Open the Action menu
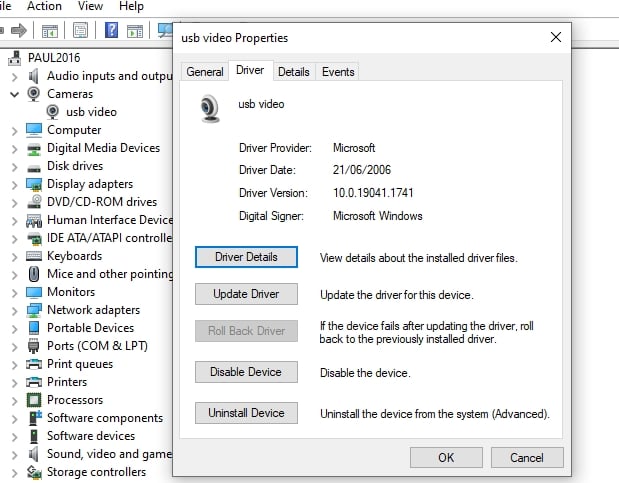Screen dimensions: 619x483 [x=44, y=6]
